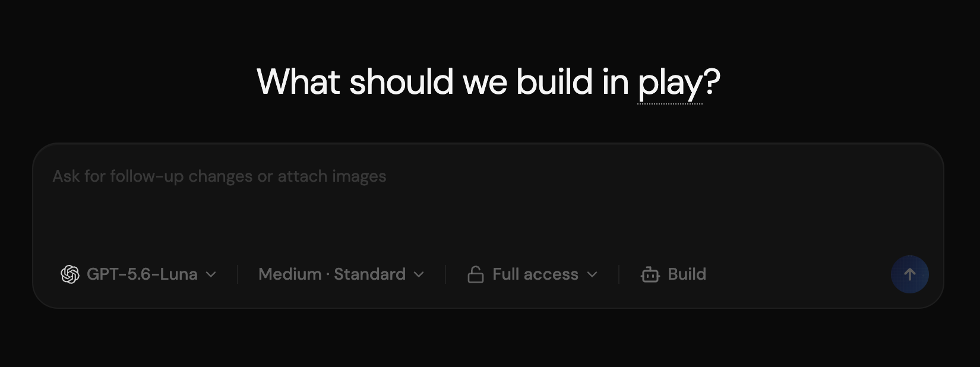Image resolution: width=980 pixels, height=367 pixels.
Task: Expand the chevron after Medium · Standard
Action: [x=419, y=274]
